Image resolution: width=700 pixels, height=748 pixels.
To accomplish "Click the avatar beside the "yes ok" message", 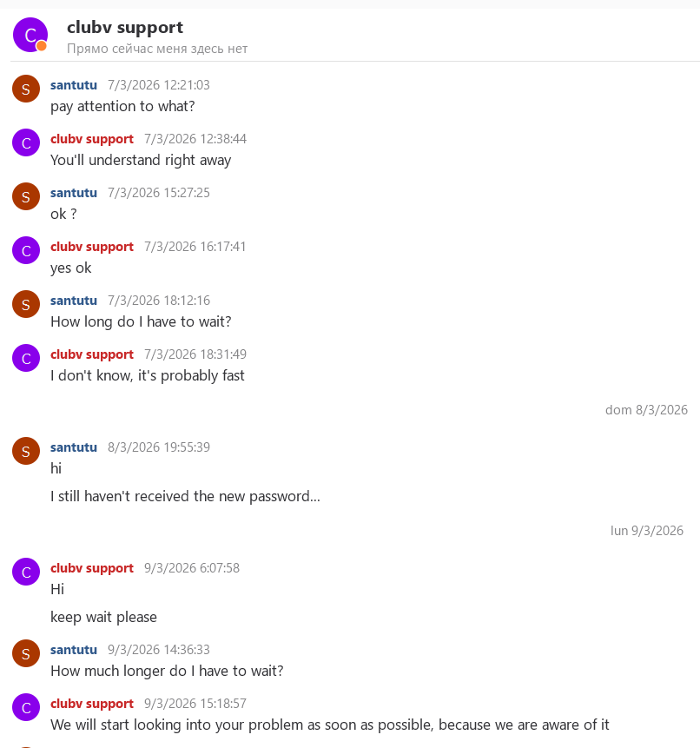I will click(x=26, y=250).
